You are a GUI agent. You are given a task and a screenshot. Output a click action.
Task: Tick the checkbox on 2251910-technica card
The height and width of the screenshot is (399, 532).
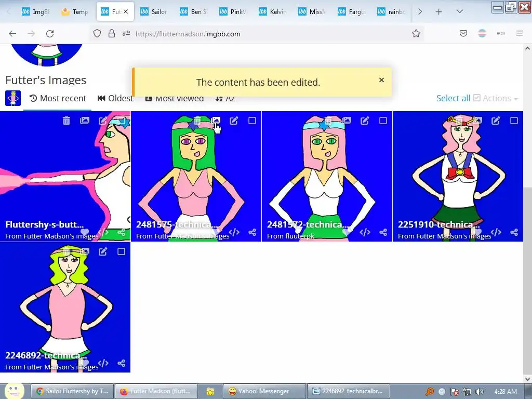[514, 121]
